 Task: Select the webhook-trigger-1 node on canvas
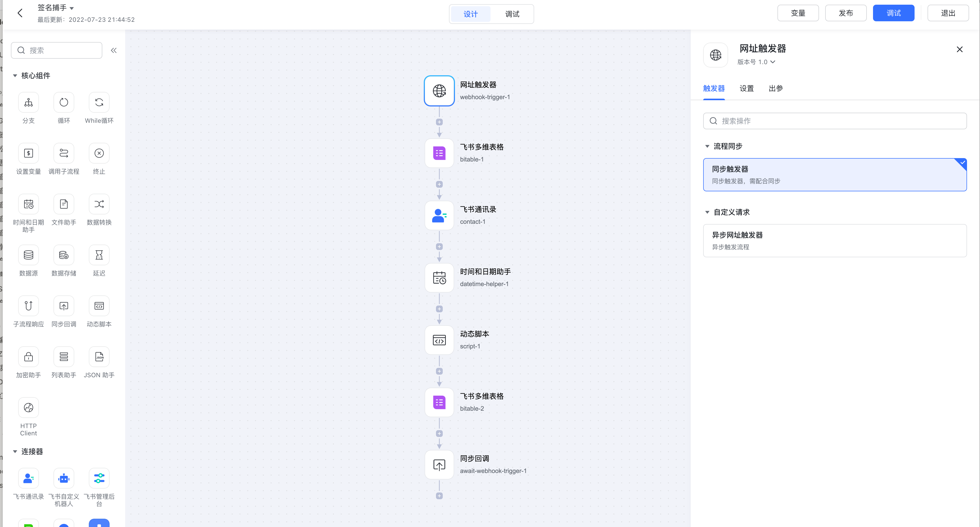(439, 91)
